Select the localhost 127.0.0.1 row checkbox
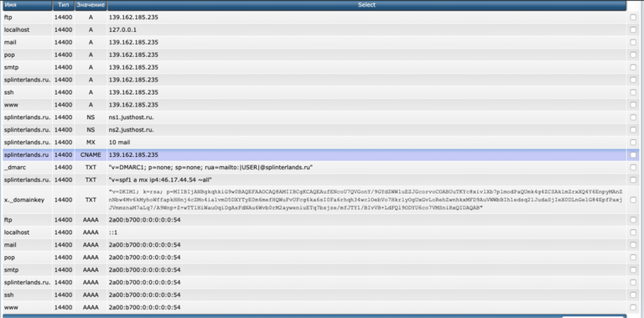The image size is (644, 318). (633, 30)
